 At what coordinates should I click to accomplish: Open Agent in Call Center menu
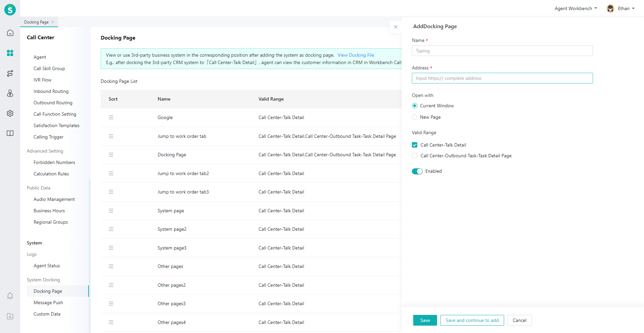click(40, 57)
